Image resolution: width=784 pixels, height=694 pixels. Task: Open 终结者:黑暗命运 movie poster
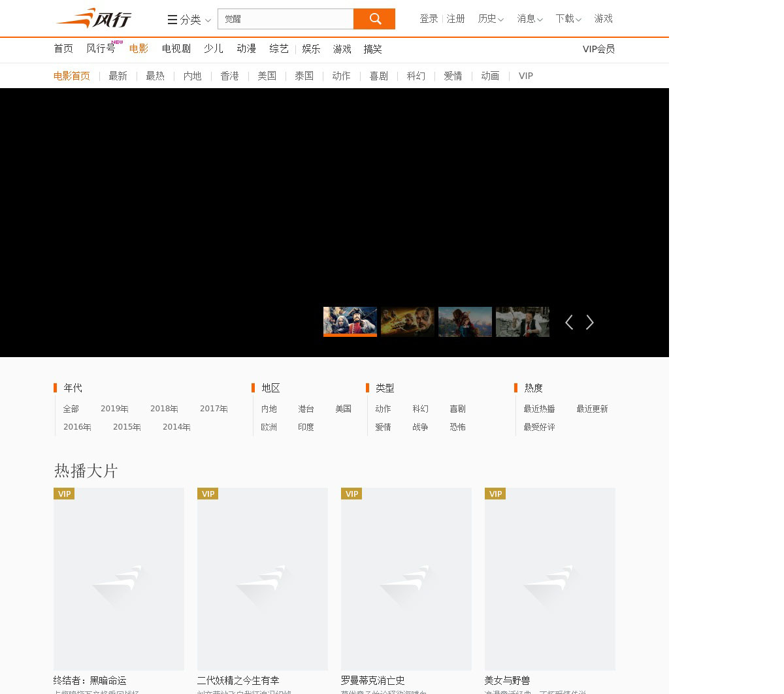pos(119,578)
